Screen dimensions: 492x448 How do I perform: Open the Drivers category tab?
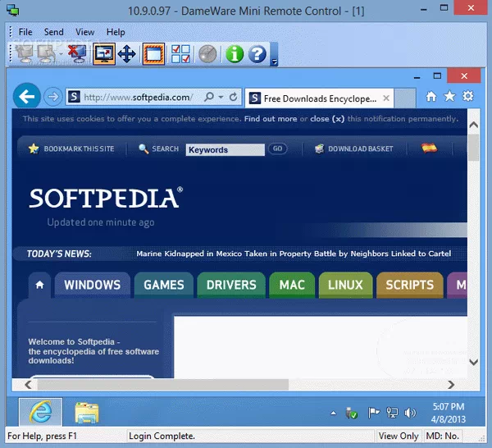231,285
